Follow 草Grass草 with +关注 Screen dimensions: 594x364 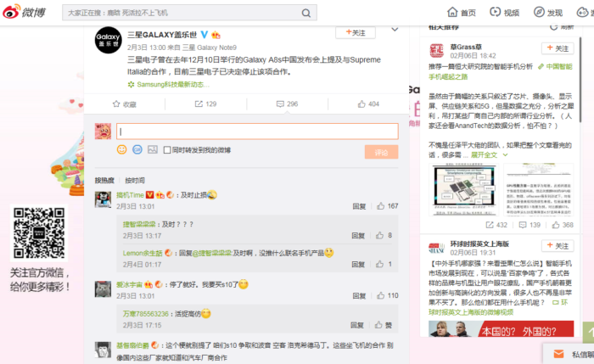point(558,48)
